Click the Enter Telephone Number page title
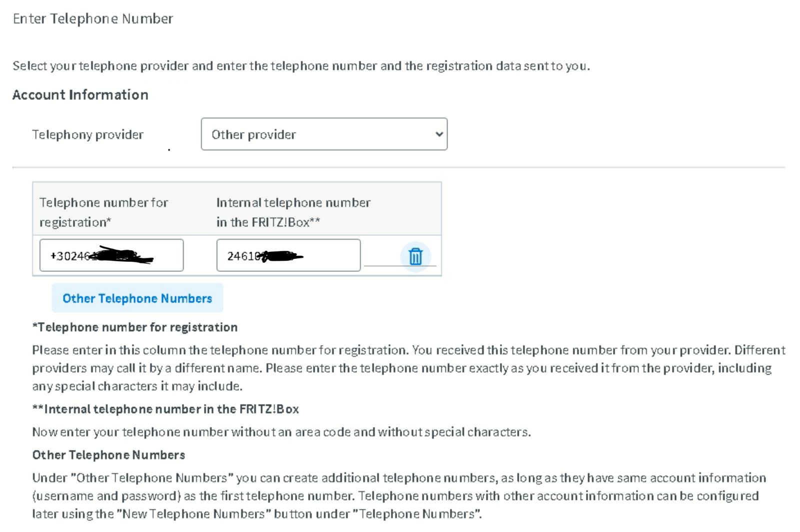The width and height of the screenshot is (800, 532). click(93, 18)
